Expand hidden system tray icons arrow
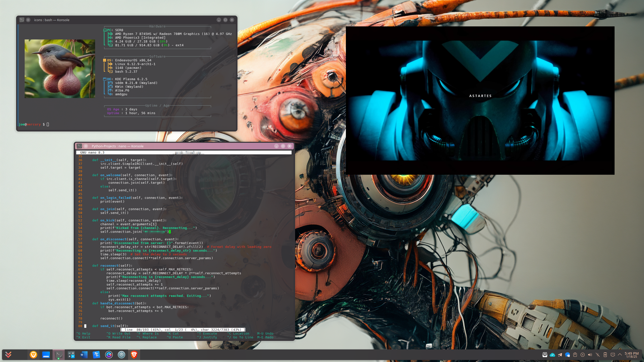This screenshot has height=362, width=644. coord(620,355)
